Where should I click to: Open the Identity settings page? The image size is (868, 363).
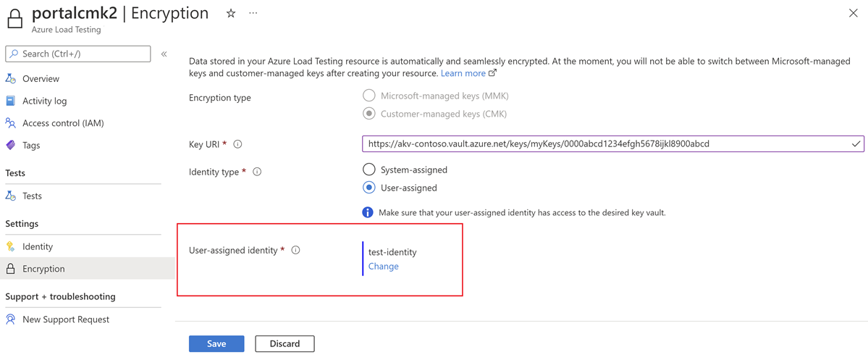(38, 246)
